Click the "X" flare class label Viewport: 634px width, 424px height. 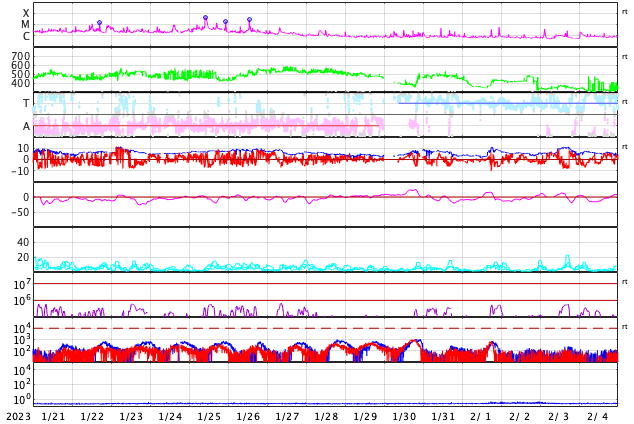click(26, 13)
